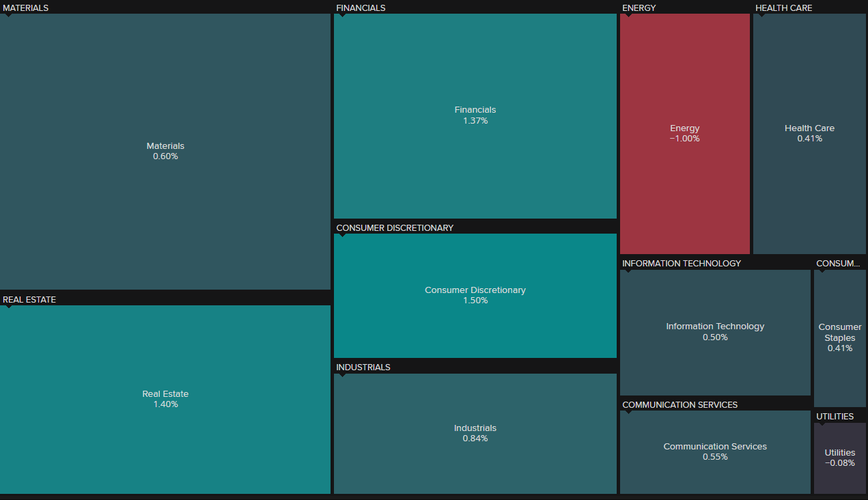Screen dimensions: 868x500
Task: Click the Industrials 0.84% tile
Action: click(x=475, y=433)
